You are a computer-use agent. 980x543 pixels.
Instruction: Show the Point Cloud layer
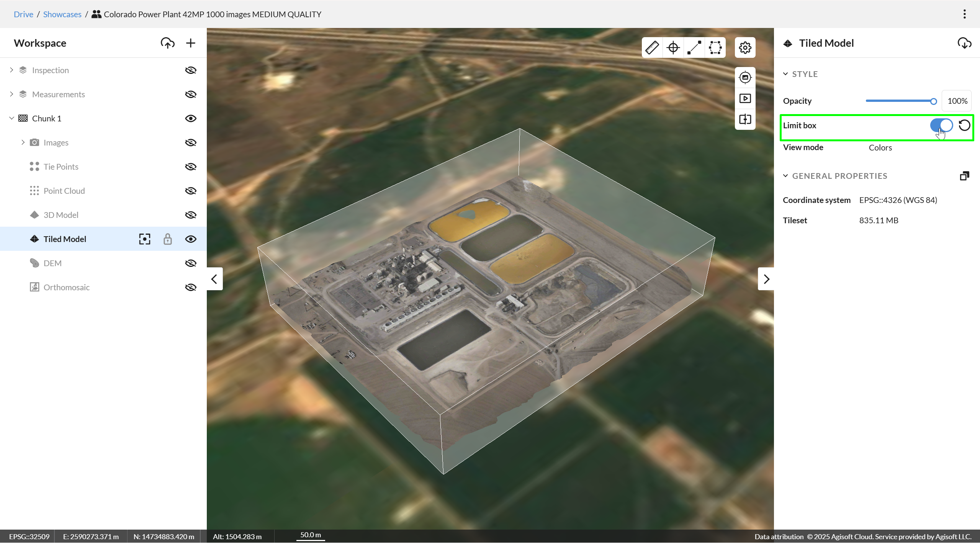(x=190, y=191)
